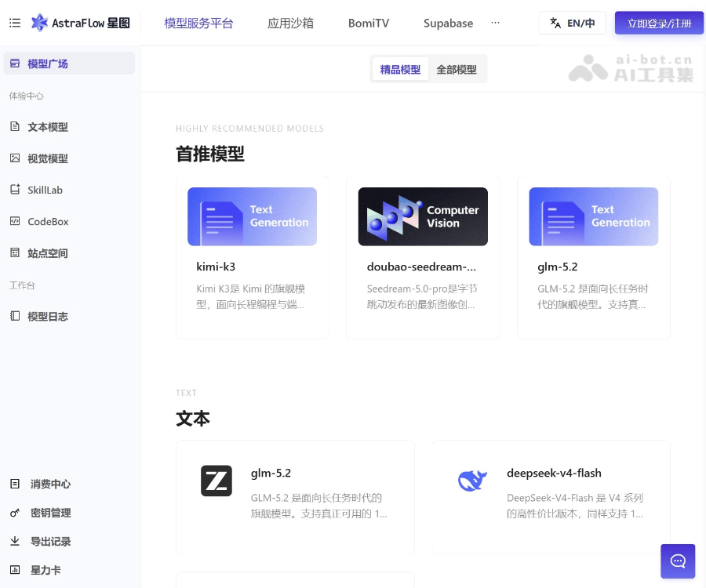Image resolution: width=706 pixels, height=588 pixels.
Task: Collapse the sidebar with the hamburger menu icon
Action: coord(15,23)
